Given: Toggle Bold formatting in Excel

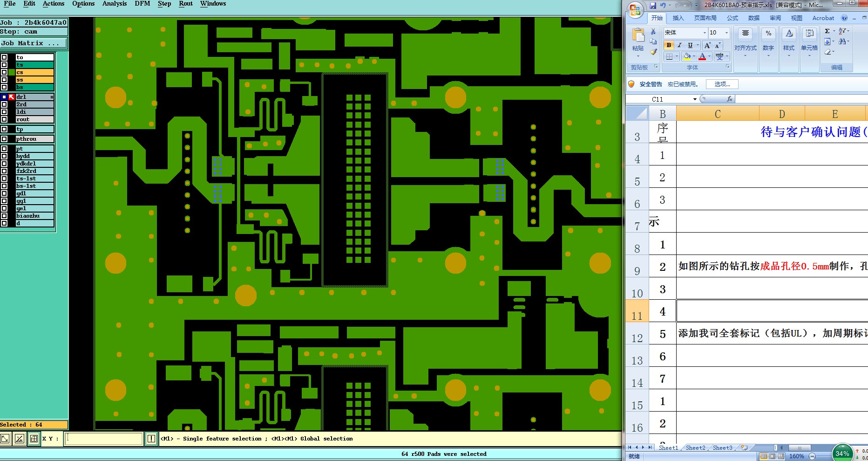Looking at the screenshot, I should tap(669, 45).
